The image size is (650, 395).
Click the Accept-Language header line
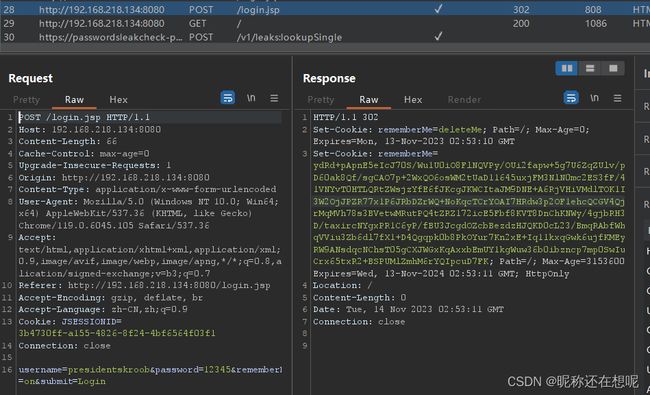pos(103,310)
